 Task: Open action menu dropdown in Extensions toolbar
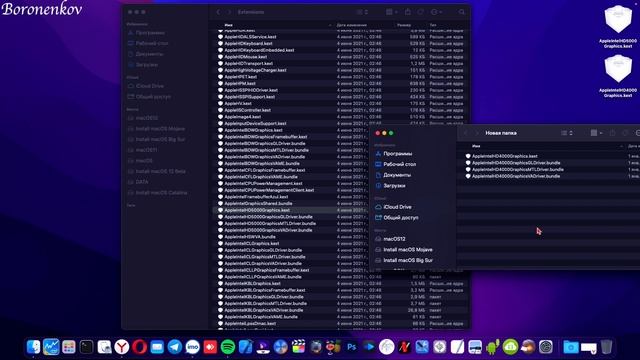[x=436, y=12]
